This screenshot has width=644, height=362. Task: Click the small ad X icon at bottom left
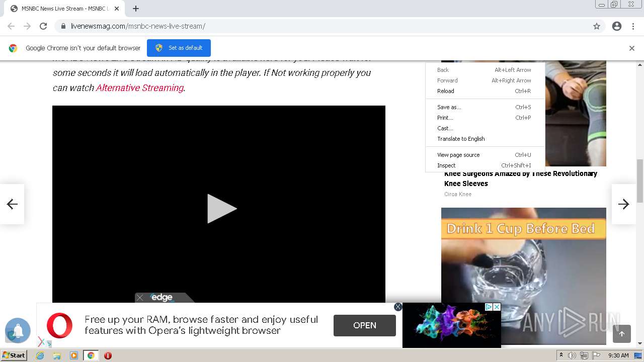(41, 342)
